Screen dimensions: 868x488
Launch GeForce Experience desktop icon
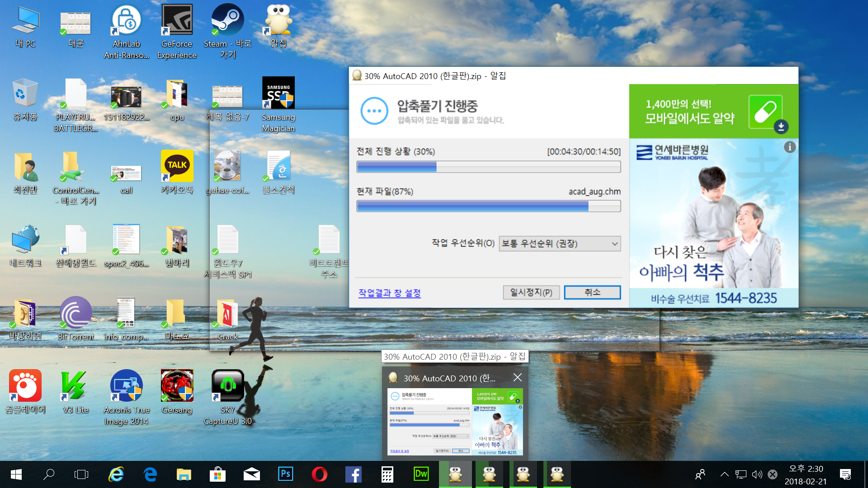pos(177,32)
